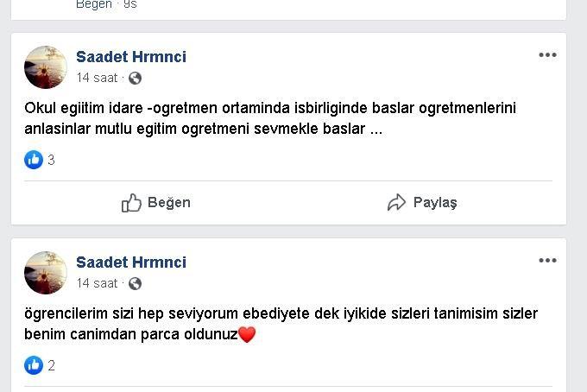Screen dimensions: 587x392
Task: Open Saadet Hrmnci name link above ögrencilerim post
Action: 131,262
